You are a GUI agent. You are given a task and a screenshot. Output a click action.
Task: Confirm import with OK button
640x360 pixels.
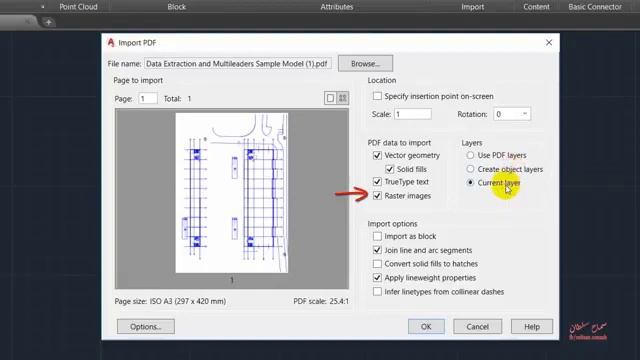coord(426,327)
